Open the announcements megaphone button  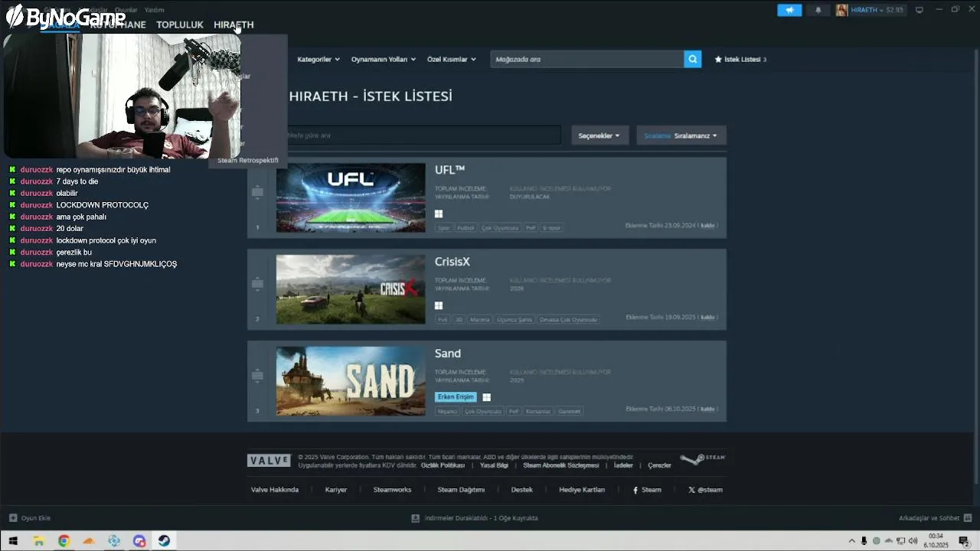point(789,10)
